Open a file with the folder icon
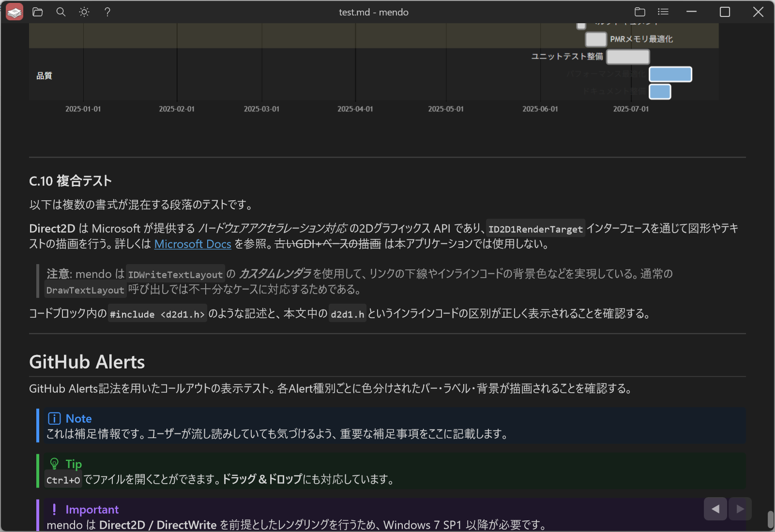775x532 pixels. (38, 12)
